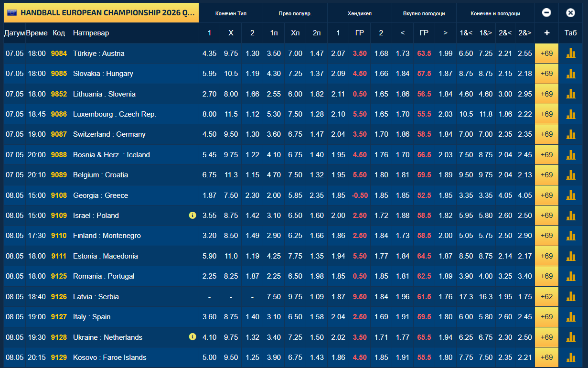Open statistics chart icon for Luxembourg : Czech Rep.

[570, 114]
